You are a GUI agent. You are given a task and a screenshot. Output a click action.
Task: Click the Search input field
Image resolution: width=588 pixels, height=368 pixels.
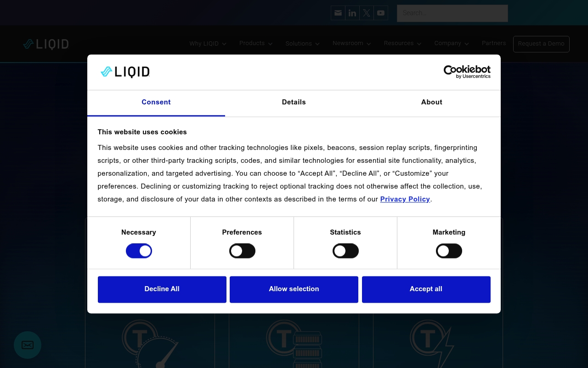[452, 13]
